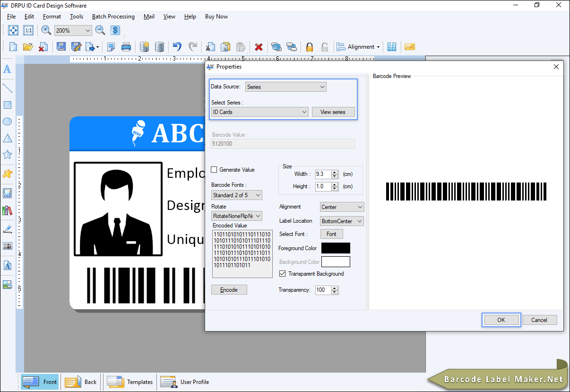
Task: Select the Triangle shape tool
Action: click(7, 138)
